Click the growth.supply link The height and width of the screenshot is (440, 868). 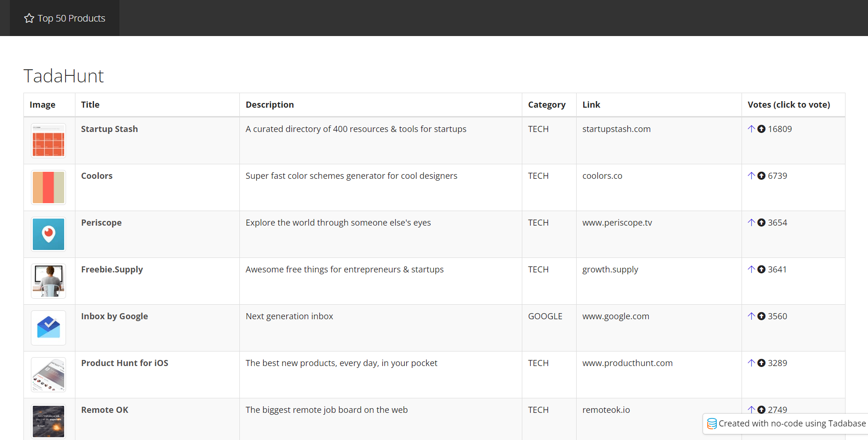[610, 270]
